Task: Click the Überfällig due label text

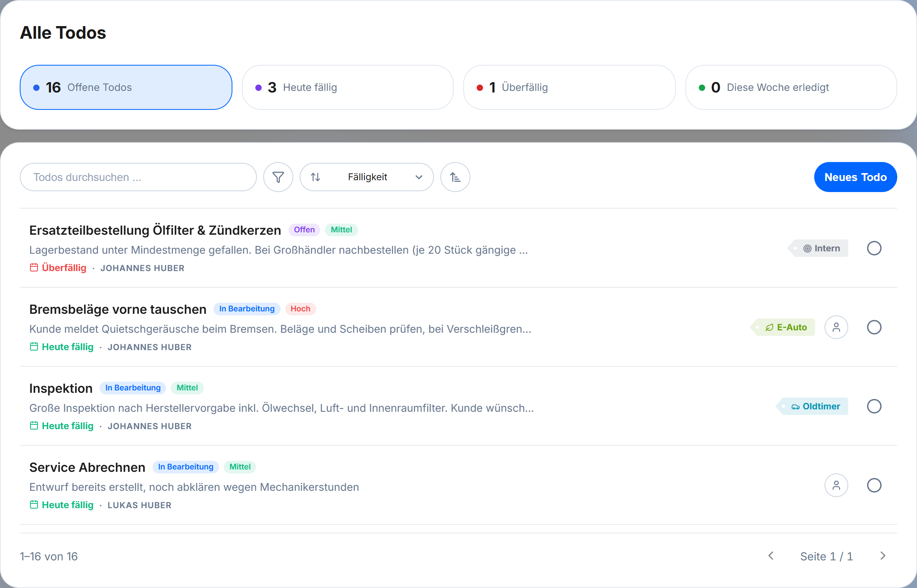Action: 64,268
